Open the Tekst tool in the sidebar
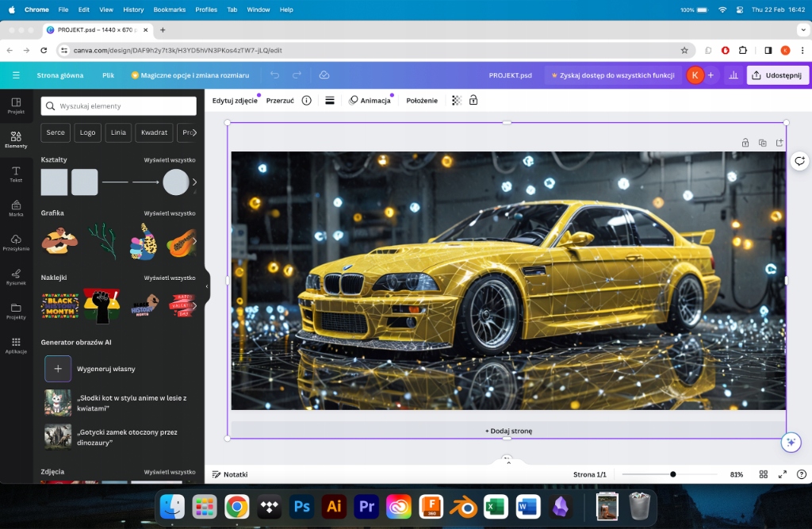The image size is (812, 529). coord(16,174)
